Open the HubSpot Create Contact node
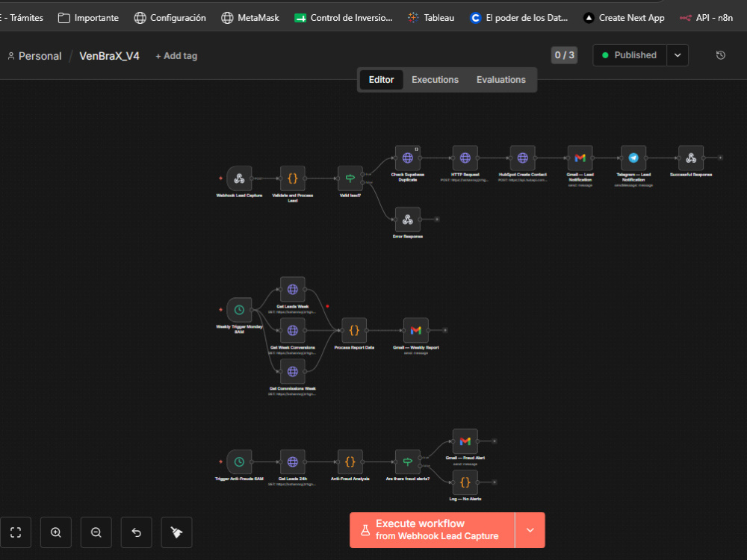This screenshot has height=560, width=747. point(523,158)
